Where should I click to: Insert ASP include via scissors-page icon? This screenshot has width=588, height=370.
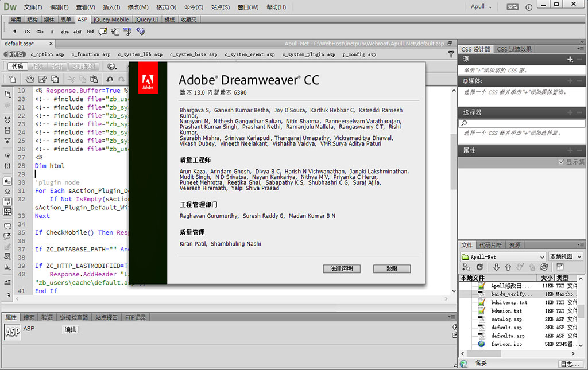pos(115,32)
